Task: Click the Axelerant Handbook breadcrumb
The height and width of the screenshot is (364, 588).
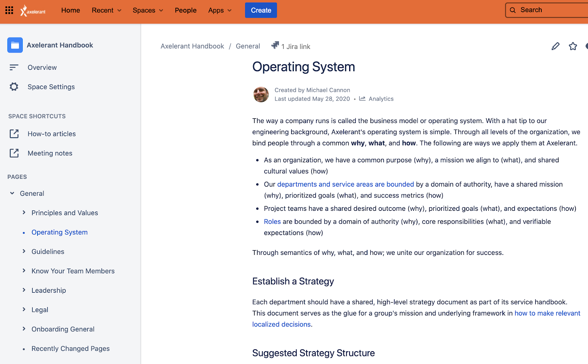Action: point(192,46)
